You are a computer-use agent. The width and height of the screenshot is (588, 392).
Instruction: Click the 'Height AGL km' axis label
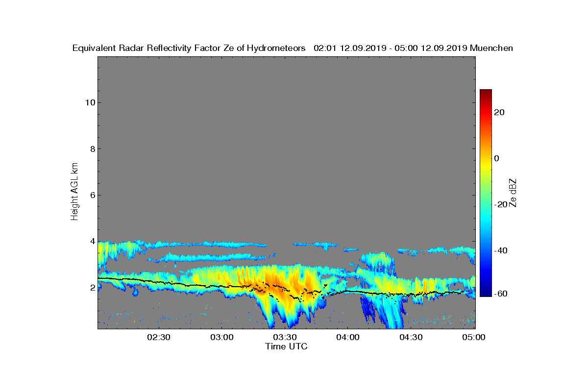coord(74,192)
